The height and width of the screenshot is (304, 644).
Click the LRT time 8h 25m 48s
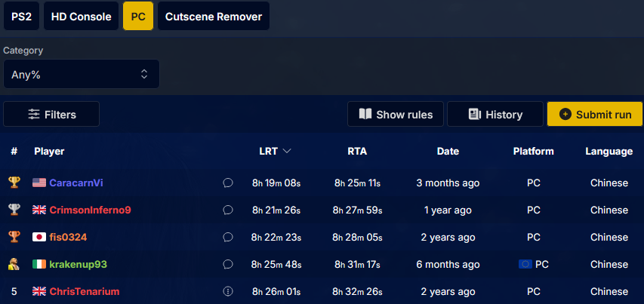coord(276,265)
